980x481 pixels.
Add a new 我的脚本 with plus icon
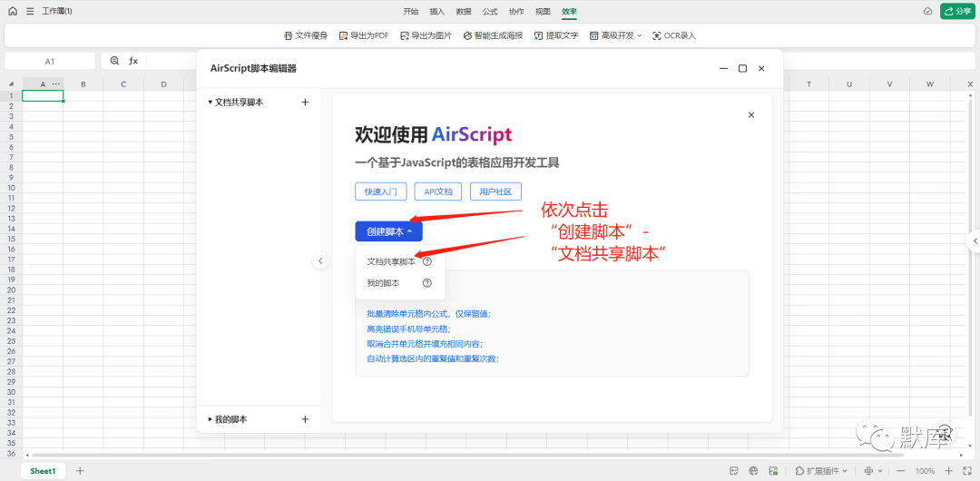click(x=305, y=419)
